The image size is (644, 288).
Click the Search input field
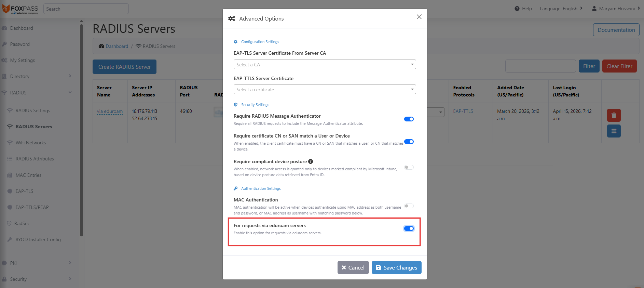pos(86,9)
